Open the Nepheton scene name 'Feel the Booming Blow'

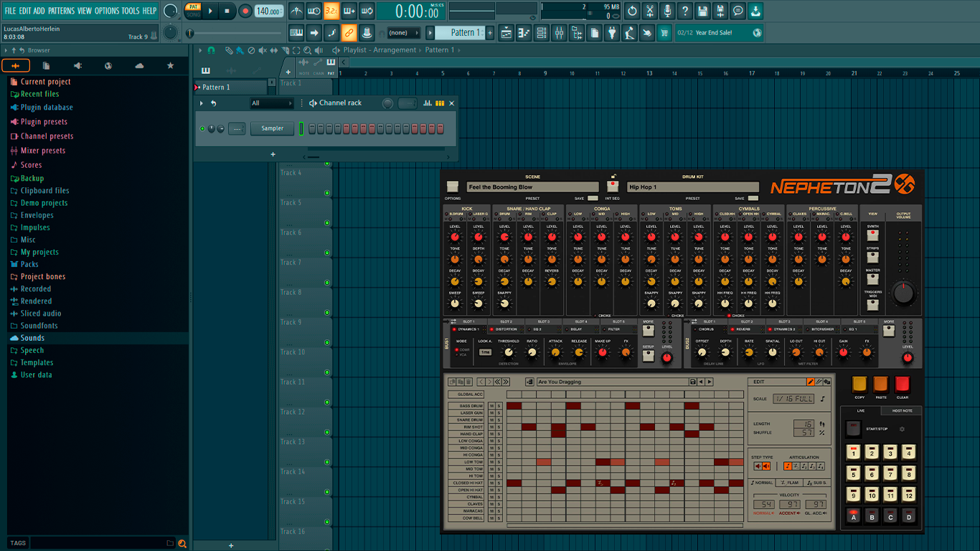tap(532, 187)
